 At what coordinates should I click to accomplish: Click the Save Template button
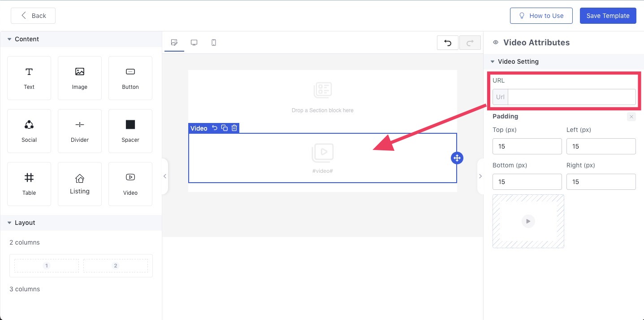(x=608, y=16)
